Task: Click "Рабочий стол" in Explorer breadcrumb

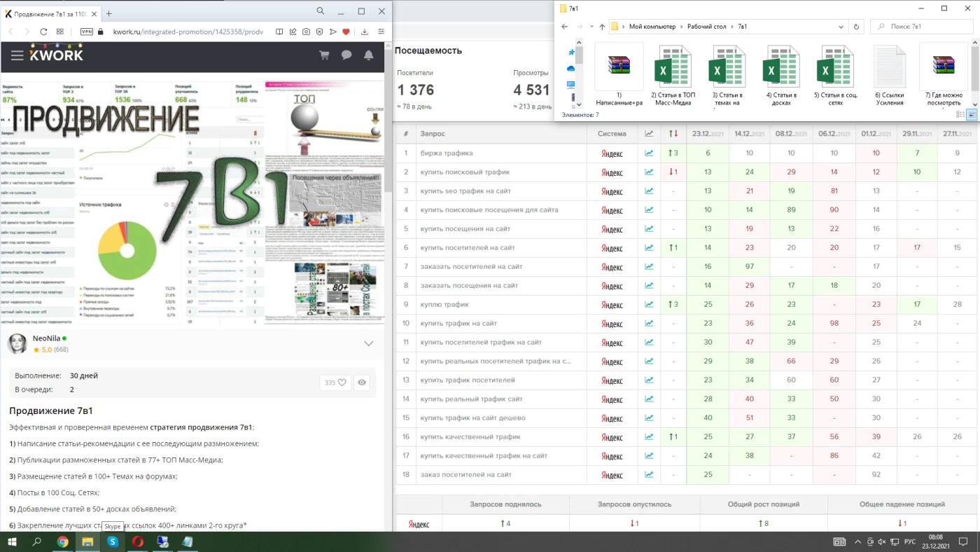Action: click(x=706, y=27)
